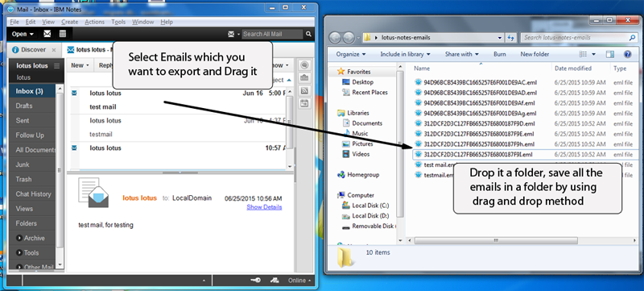
Task: Open the day-at-a-glance sidebar calendar icon
Action: pyautogui.click(x=304, y=103)
